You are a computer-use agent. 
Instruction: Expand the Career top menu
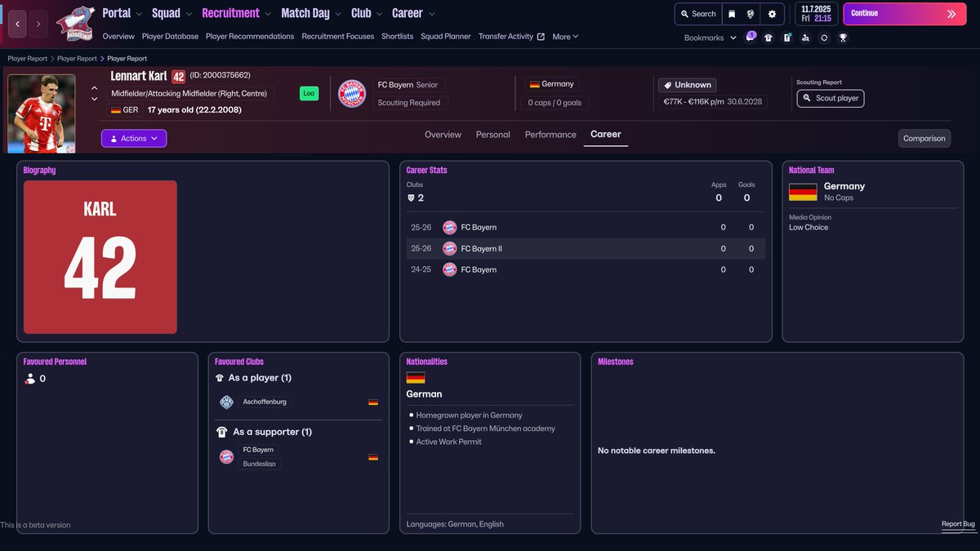pyautogui.click(x=413, y=13)
